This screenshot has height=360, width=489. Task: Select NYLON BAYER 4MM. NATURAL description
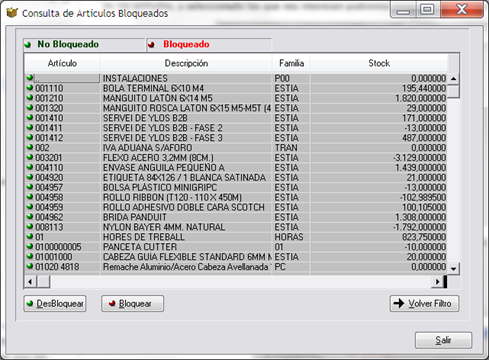(164, 227)
